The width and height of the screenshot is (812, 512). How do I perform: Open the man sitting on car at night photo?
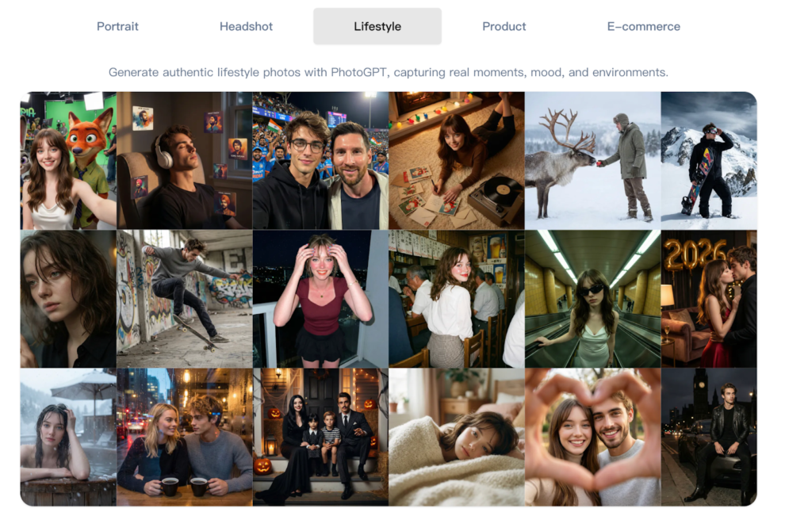(x=708, y=437)
